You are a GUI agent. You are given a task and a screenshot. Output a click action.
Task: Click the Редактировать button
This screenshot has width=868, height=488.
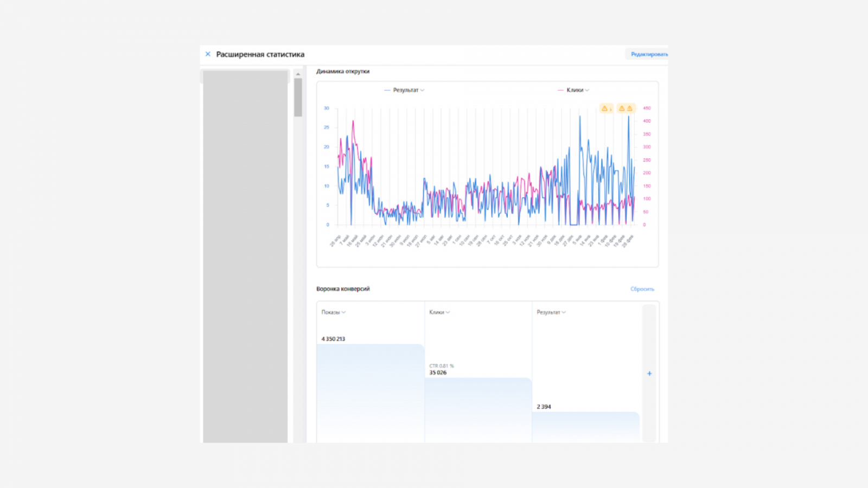[647, 54]
